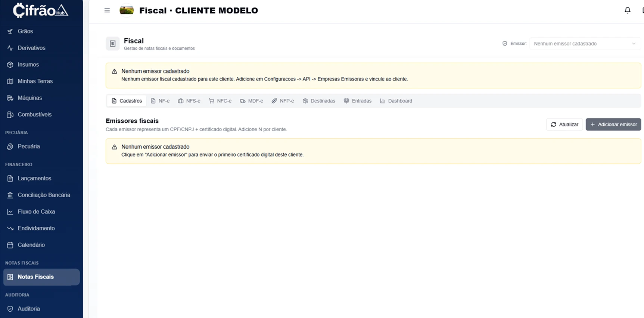The width and height of the screenshot is (644, 318).
Task: Click warning triangle in Emissores fiscais alert
Action: click(115, 147)
